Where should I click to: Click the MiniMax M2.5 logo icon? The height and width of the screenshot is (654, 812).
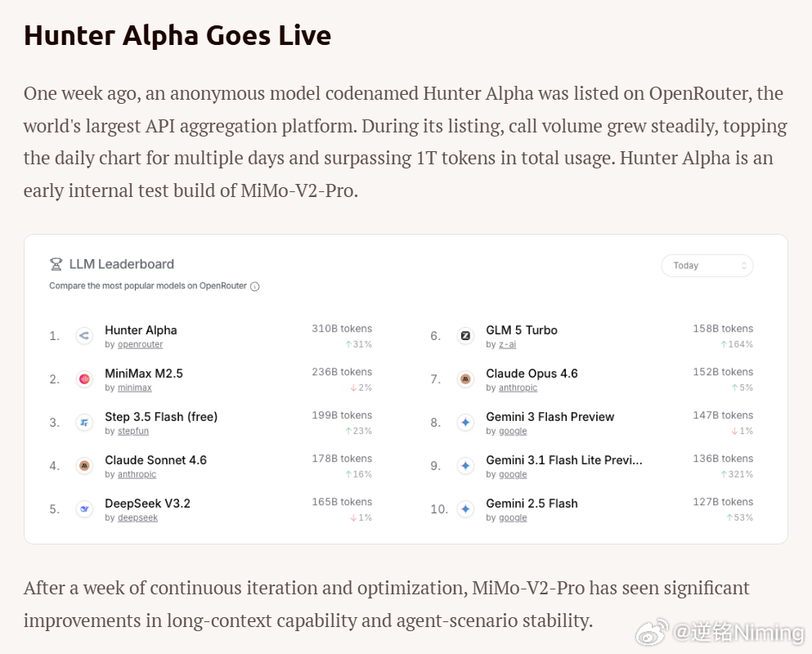84,379
